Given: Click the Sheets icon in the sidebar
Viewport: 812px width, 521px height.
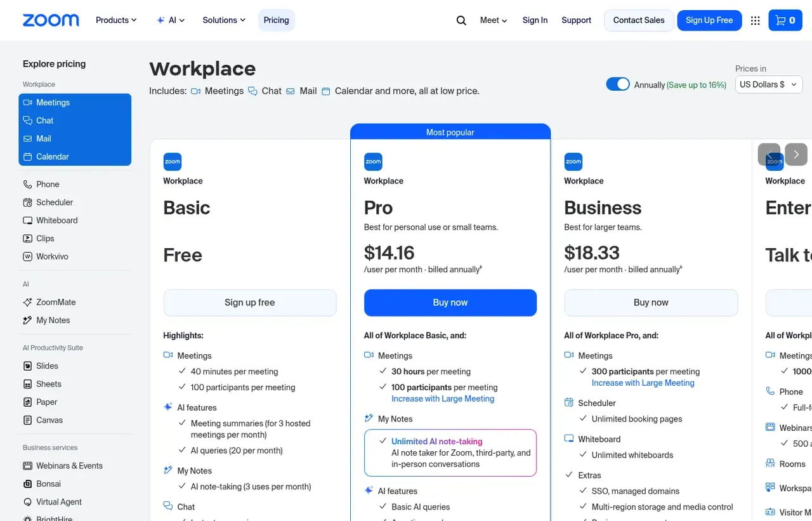Looking at the screenshot, I should click(x=27, y=384).
